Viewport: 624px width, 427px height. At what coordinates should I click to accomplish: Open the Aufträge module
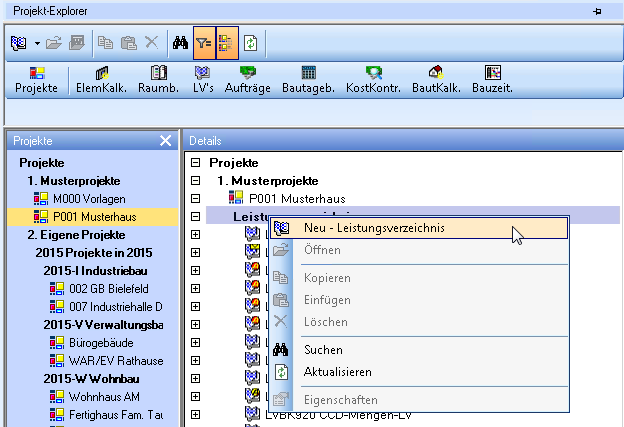click(x=248, y=79)
